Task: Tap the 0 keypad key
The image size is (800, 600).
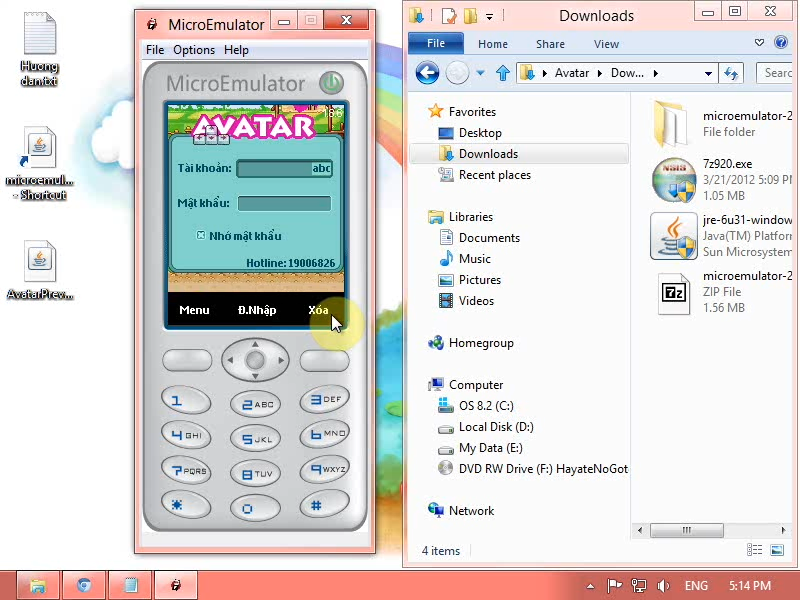Action: point(255,508)
